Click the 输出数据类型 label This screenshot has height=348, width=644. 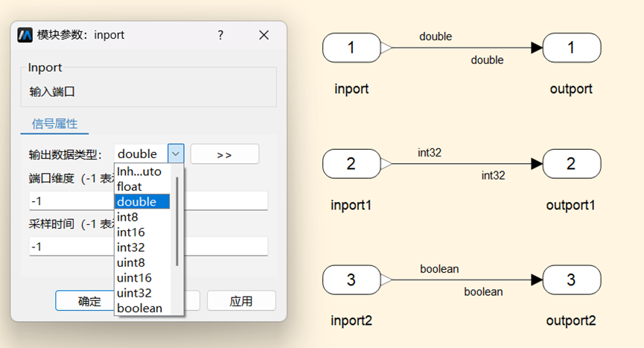coord(66,155)
